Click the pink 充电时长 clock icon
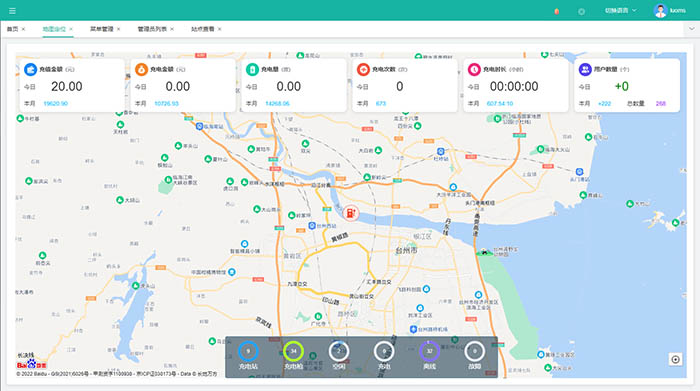This screenshot has width=700, height=391. tap(474, 69)
